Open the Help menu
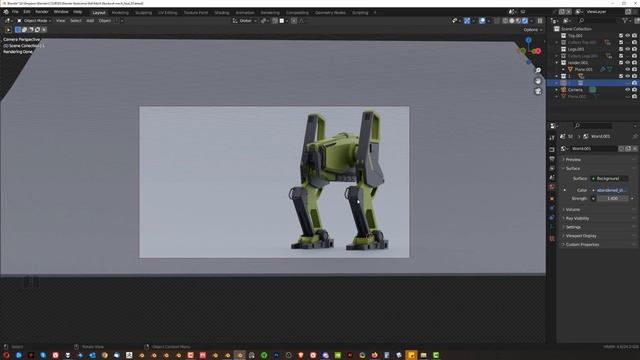The width and height of the screenshot is (640, 360). pyautogui.click(x=78, y=12)
